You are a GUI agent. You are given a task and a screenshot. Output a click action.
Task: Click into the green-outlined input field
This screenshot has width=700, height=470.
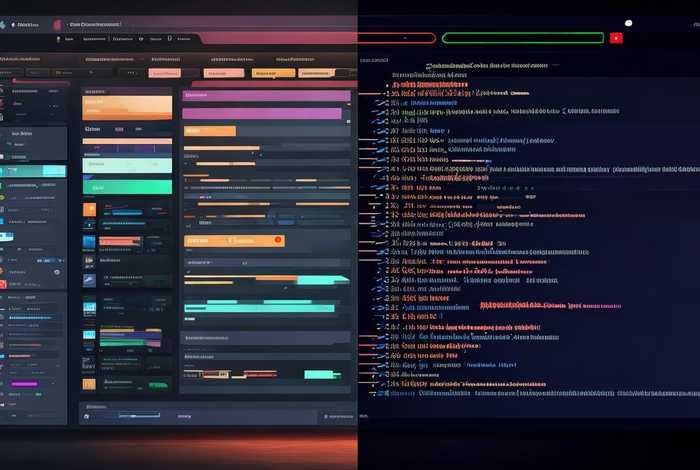pos(523,38)
